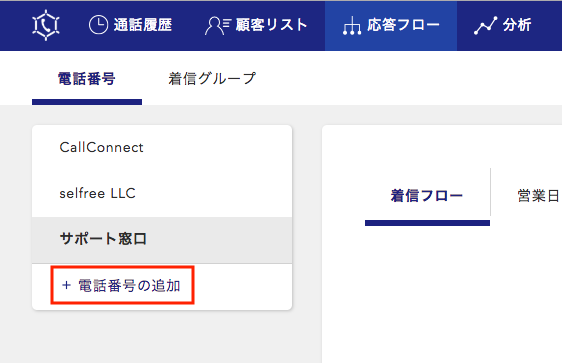Click the blue underline beneath 電話番号 tab
This screenshot has width=562, height=363.
(x=87, y=102)
